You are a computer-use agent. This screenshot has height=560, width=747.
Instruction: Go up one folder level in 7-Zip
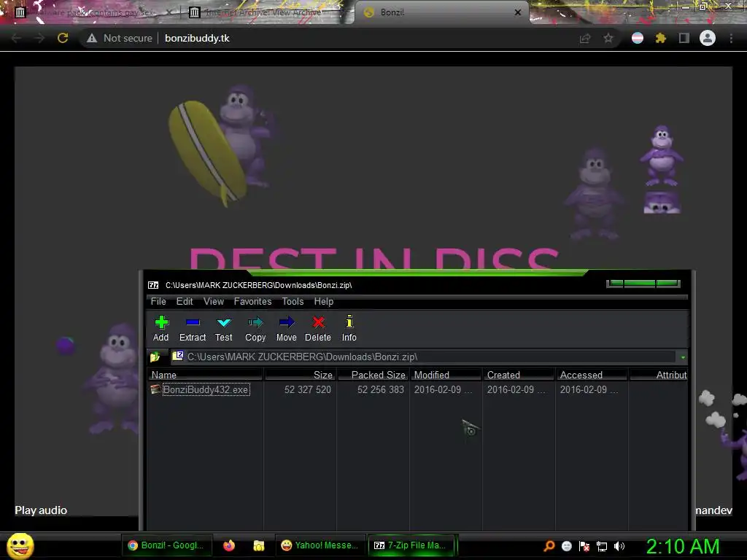tap(155, 357)
